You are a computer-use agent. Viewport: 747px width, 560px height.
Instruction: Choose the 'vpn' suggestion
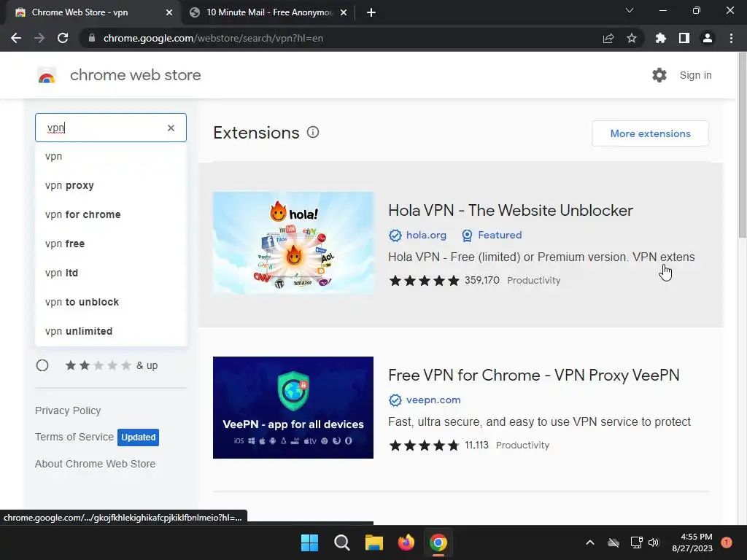[111, 156]
